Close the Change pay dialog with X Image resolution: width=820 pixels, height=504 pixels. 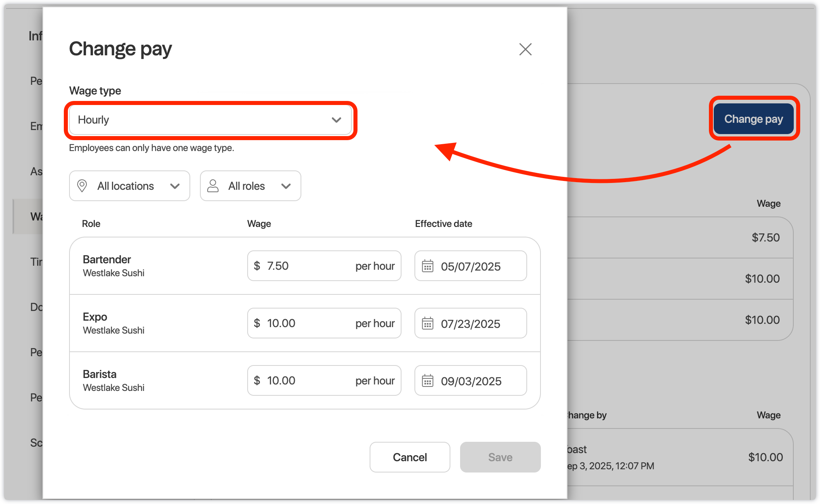click(525, 49)
